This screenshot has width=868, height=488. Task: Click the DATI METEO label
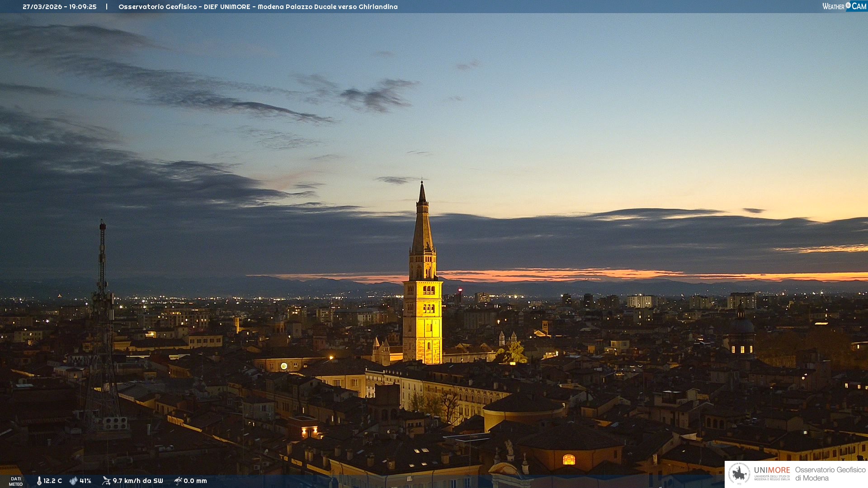point(16,481)
